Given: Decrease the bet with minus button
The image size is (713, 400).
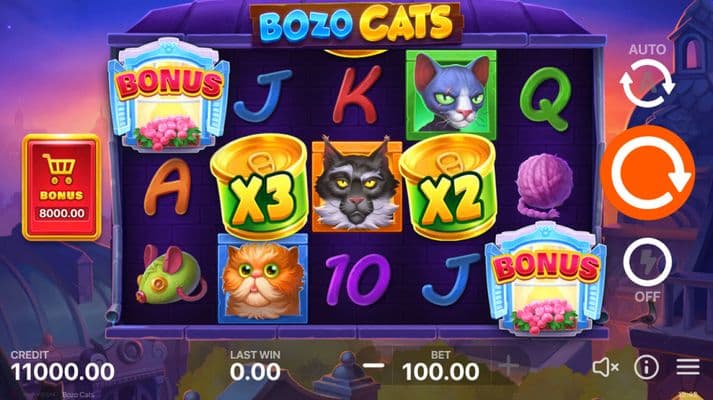Looking at the screenshot, I should click(373, 365).
